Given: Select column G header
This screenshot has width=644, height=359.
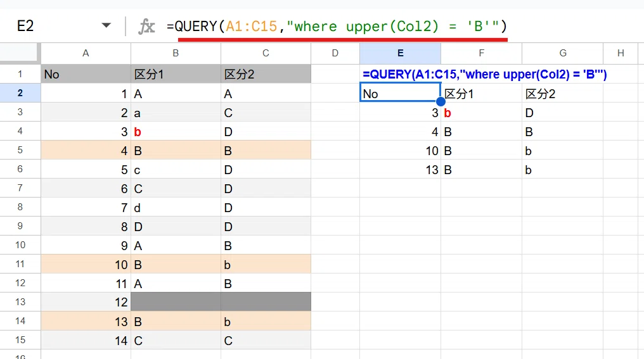Looking at the screenshot, I should [563, 53].
